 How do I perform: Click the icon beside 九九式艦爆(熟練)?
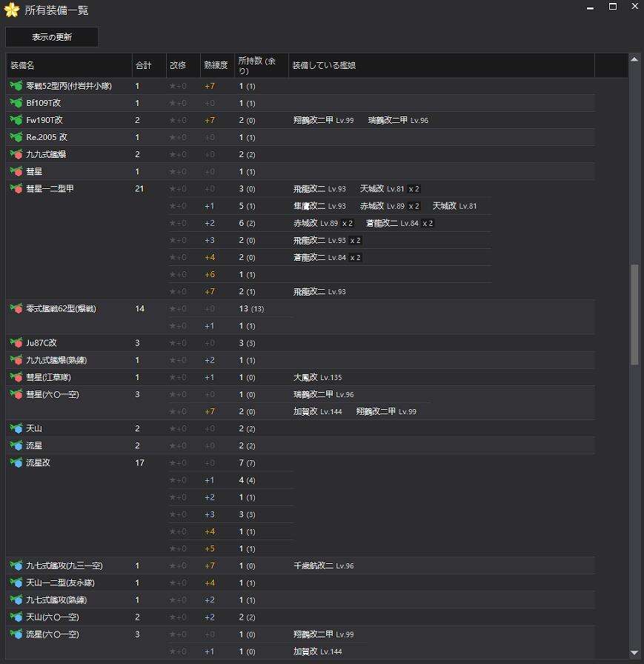[x=16, y=360]
